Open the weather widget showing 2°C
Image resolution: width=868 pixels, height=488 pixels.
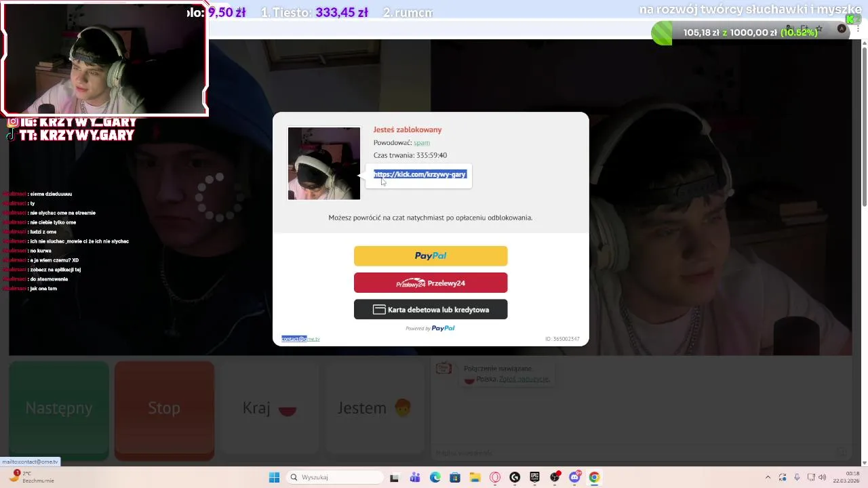(x=31, y=477)
